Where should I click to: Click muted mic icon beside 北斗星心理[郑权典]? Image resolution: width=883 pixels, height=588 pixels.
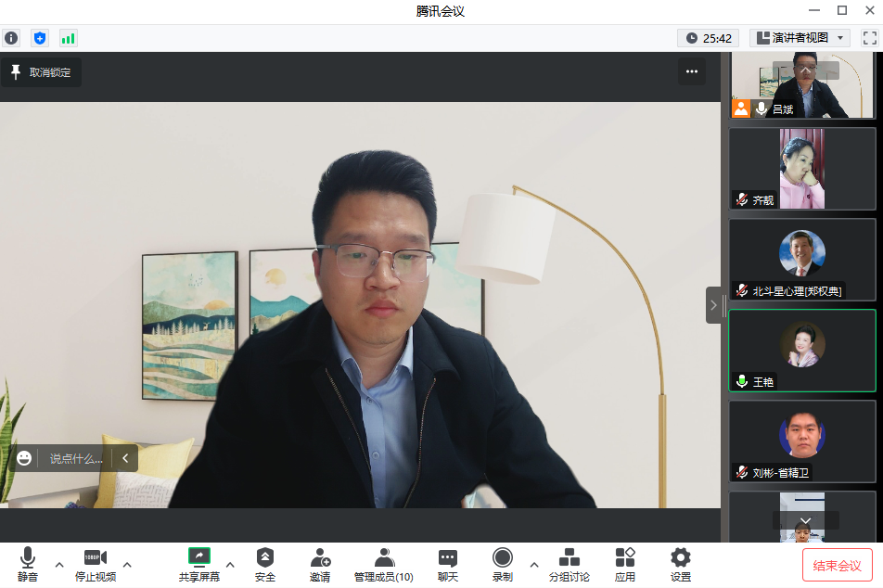tap(742, 290)
